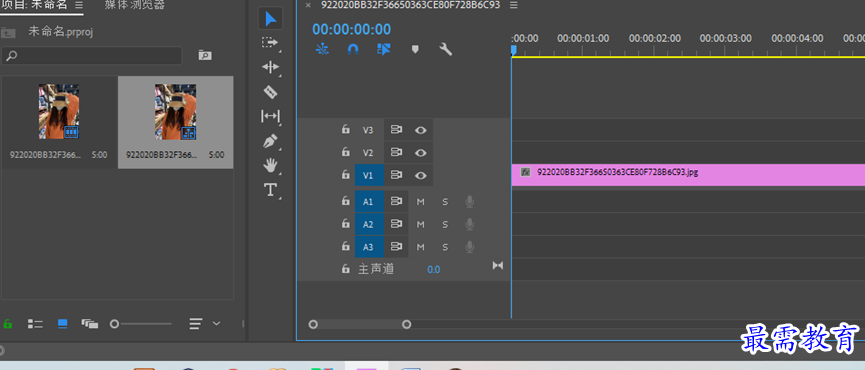Switch to Icon View in Project panel
This screenshot has width=865, height=370.
pyautogui.click(x=63, y=324)
